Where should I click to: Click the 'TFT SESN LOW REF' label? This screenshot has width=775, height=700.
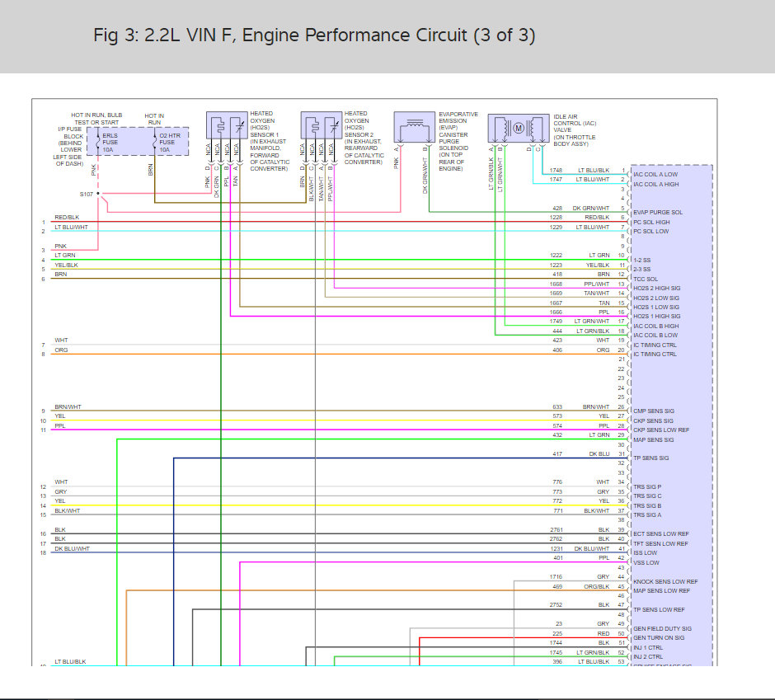point(660,544)
